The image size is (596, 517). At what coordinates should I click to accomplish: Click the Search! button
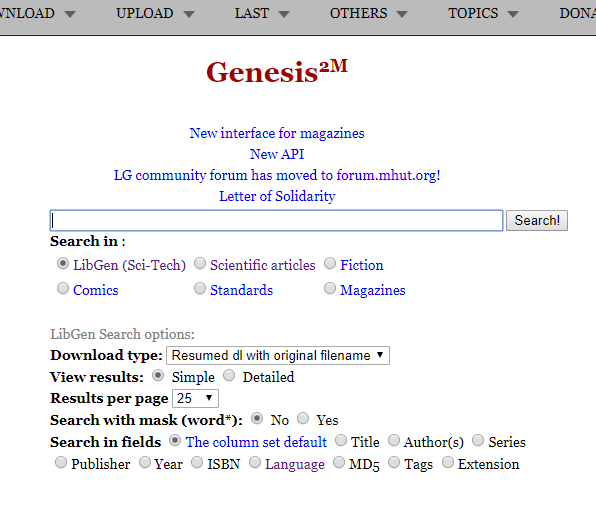click(x=537, y=220)
